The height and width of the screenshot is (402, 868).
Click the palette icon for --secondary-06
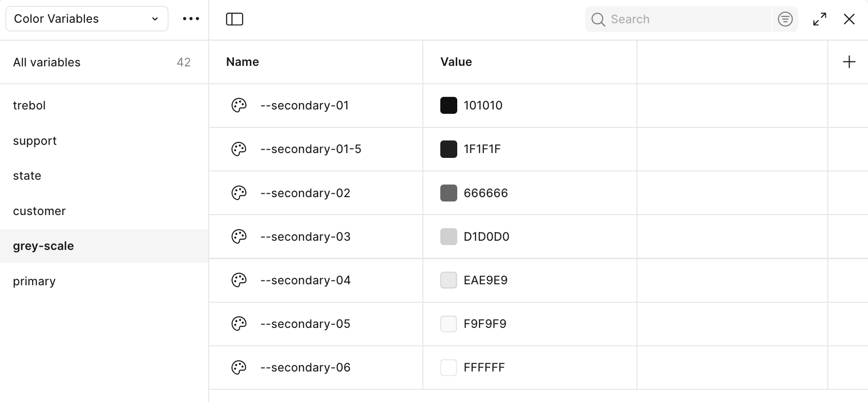(x=239, y=368)
